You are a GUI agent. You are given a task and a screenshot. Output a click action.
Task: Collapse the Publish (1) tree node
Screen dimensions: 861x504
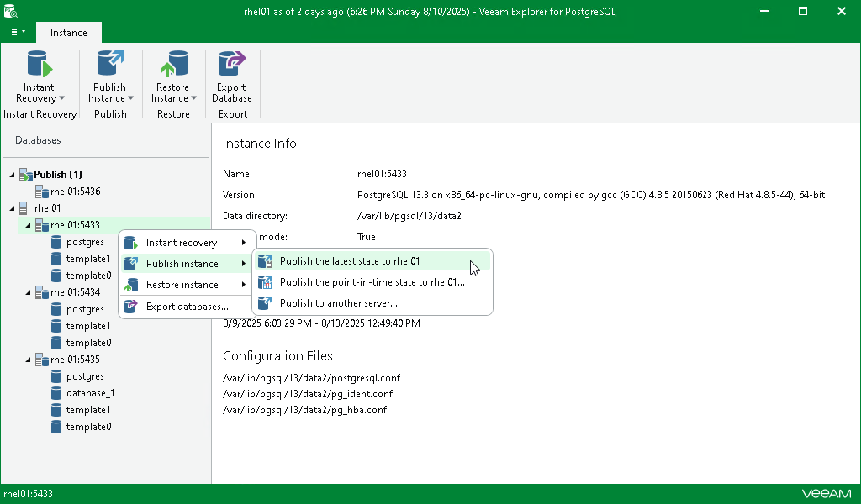[12, 175]
